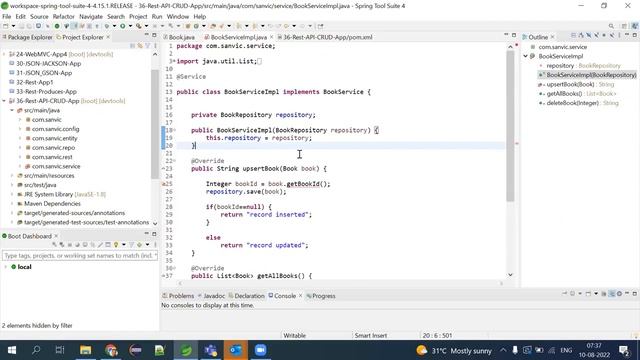Open the Run dropdown arrow beside the green Run icon
This screenshot has width=640, height=360.
click(130, 26)
